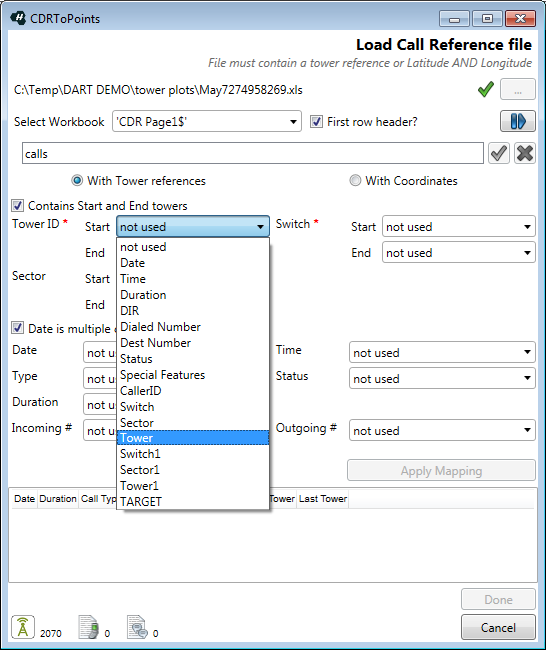This screenshot has width=546, height=650.
Task: Toggle the First row header checkbox
Action: pyautogui.click(x=316, y=122)
